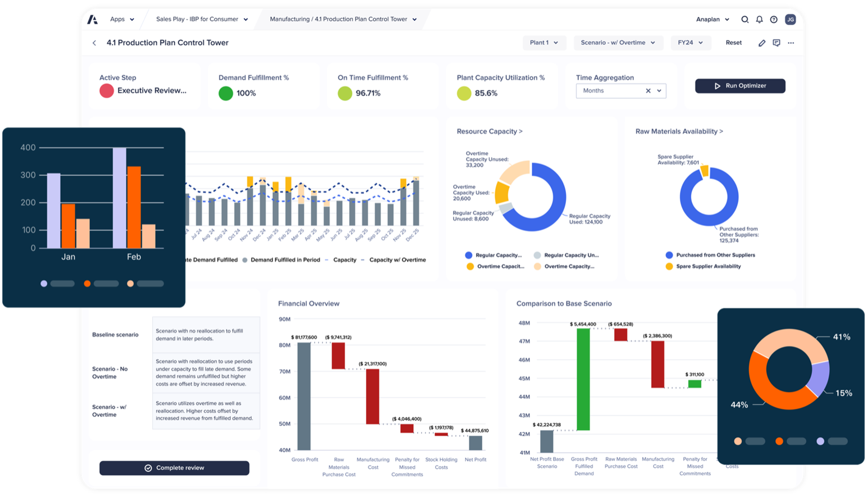Open search with the magnifier icon
Screen dimensions: 868x501
[x=744, y=20]
